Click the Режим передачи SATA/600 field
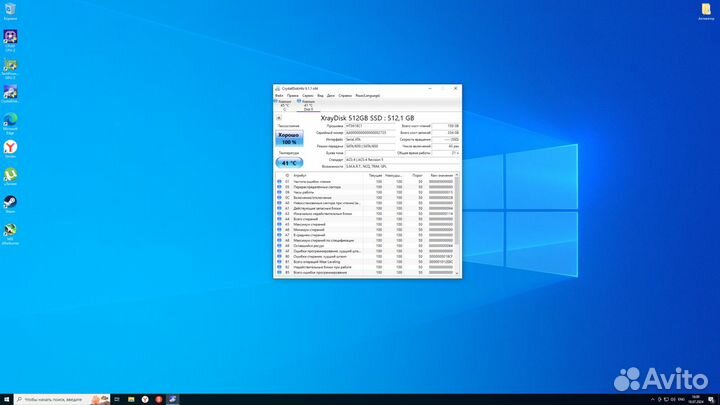 370,146
